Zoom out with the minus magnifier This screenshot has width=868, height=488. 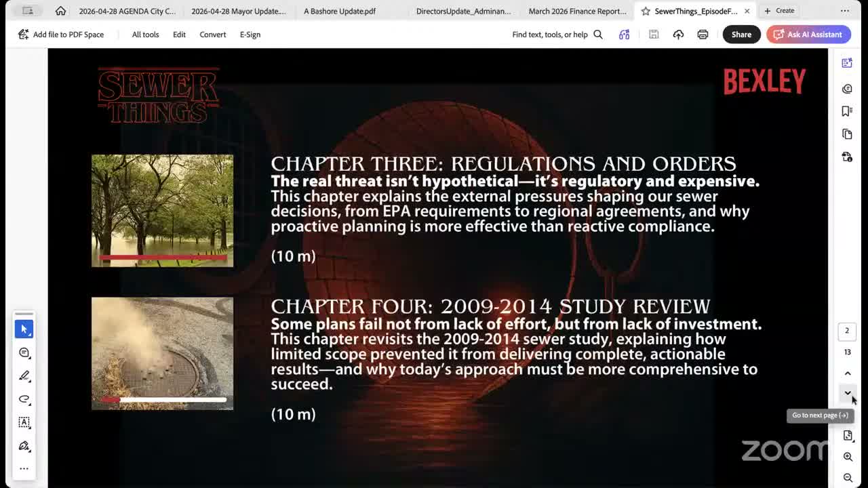pyautogui.click(x=848, y=478)
